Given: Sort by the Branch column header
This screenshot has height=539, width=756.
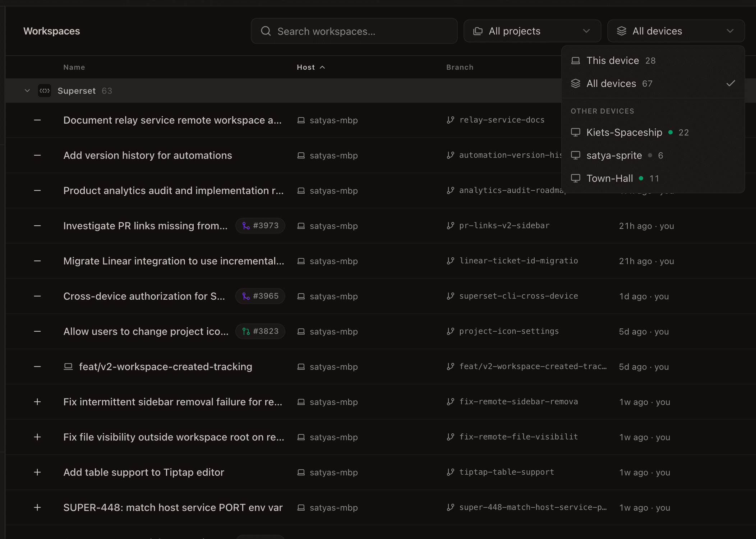Looking at the screenshot, I should pos(460,67).
